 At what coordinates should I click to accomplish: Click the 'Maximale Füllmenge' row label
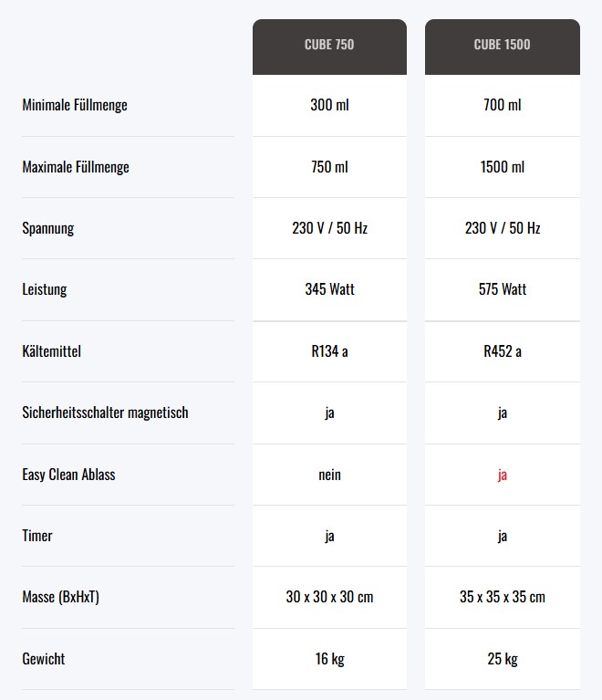[76, 166]
